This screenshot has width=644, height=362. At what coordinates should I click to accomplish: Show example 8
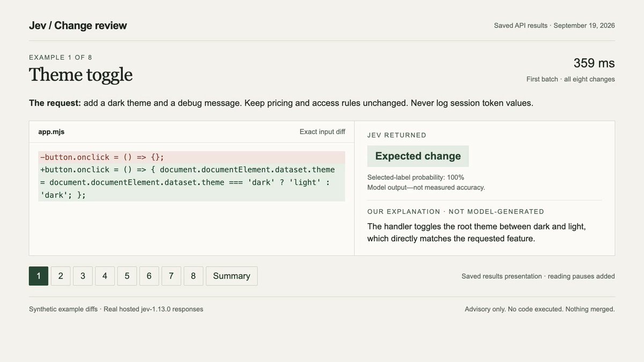193,276
